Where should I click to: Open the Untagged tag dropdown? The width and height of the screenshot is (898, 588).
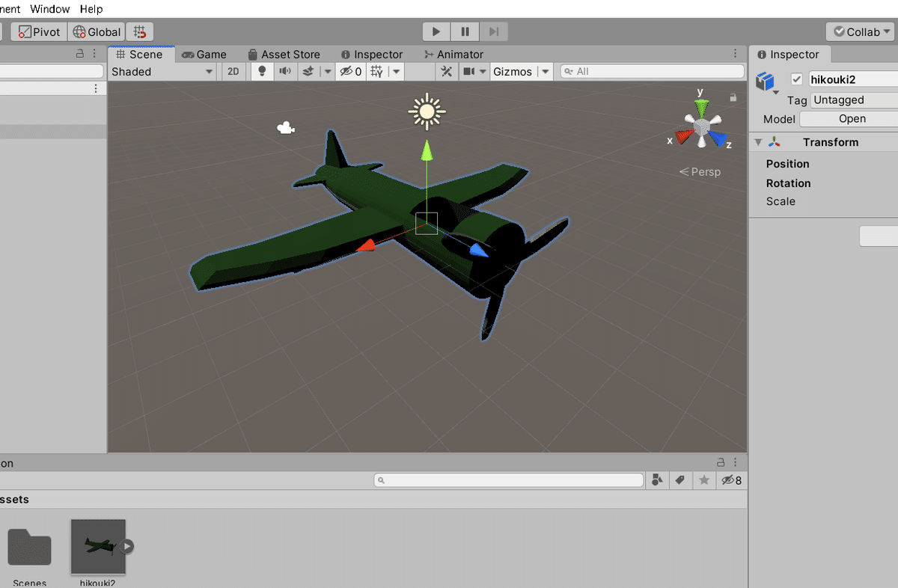[854, 99]
